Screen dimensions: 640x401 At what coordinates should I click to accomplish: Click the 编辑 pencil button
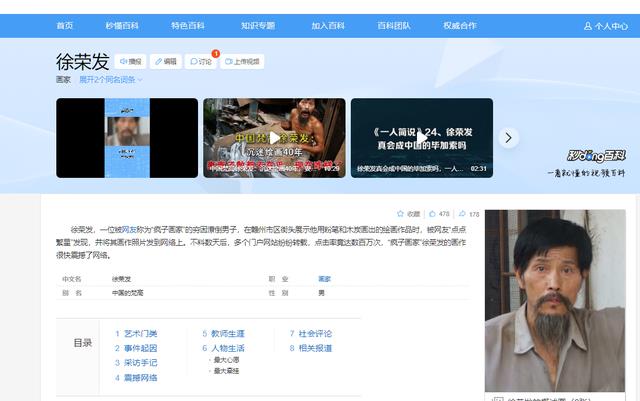coord(166,62)
